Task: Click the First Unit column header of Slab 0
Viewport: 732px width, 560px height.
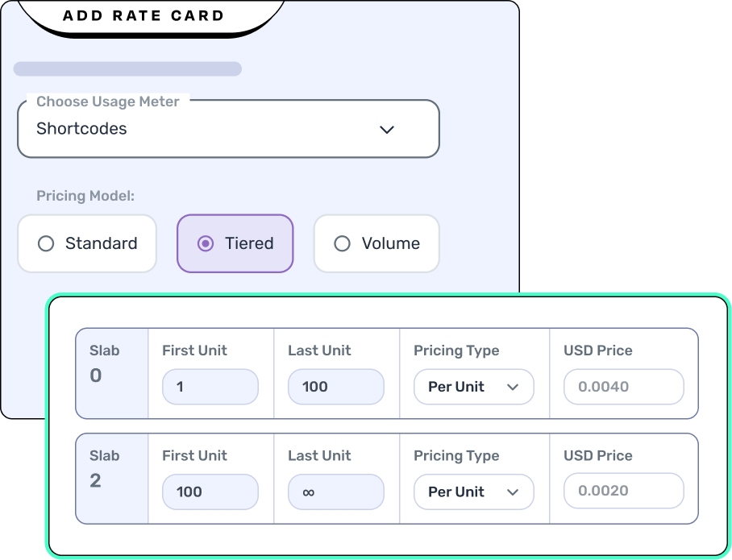Action: click(x=194, y=351)
